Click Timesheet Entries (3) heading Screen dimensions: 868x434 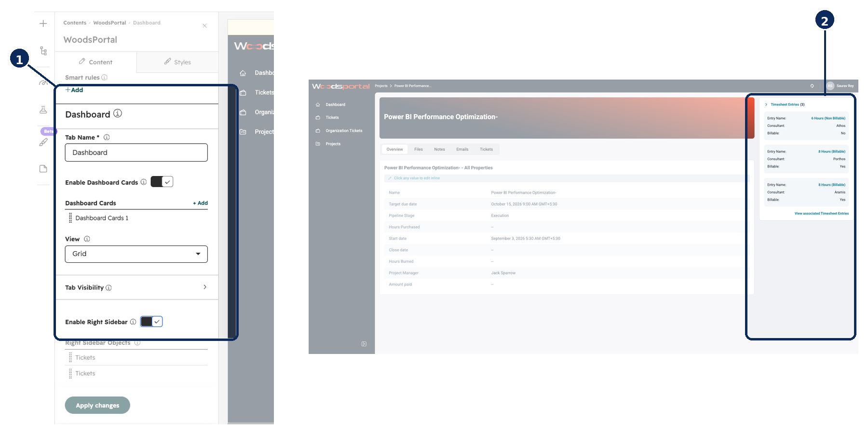point(787,105)
